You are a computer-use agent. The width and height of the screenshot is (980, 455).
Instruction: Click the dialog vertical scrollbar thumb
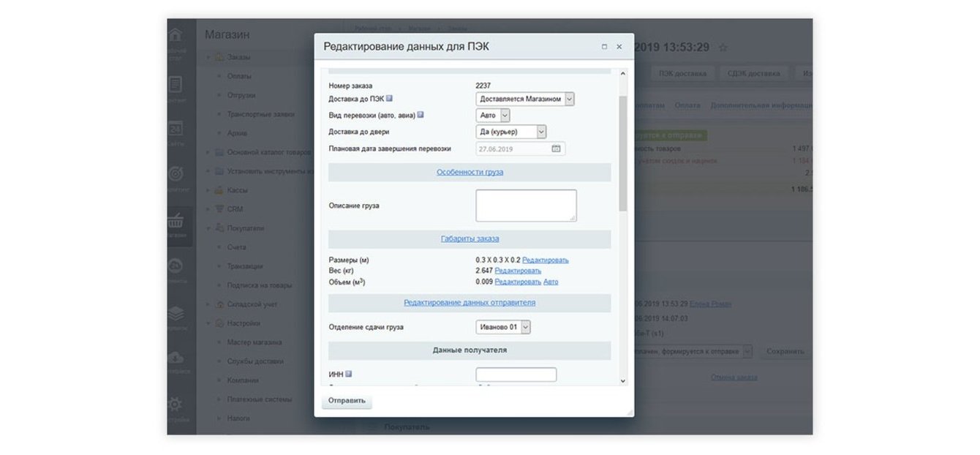[623, 154]
